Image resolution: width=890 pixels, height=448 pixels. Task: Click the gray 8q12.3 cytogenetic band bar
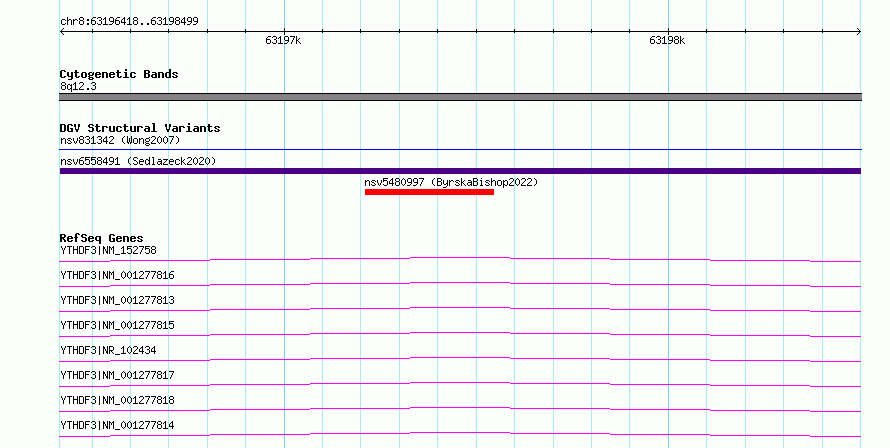(x=460, y=97)
